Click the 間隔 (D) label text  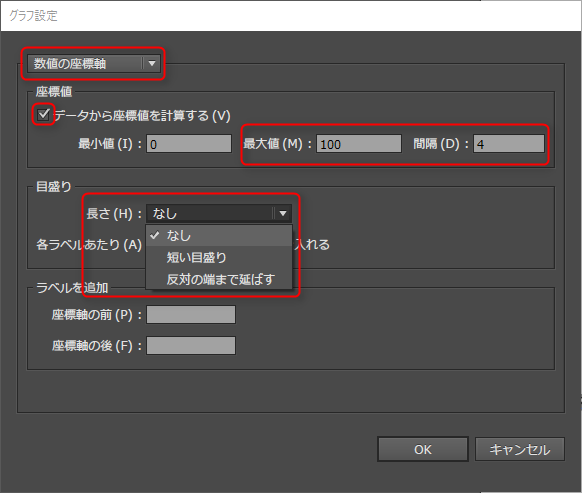(x=441, y=144)
